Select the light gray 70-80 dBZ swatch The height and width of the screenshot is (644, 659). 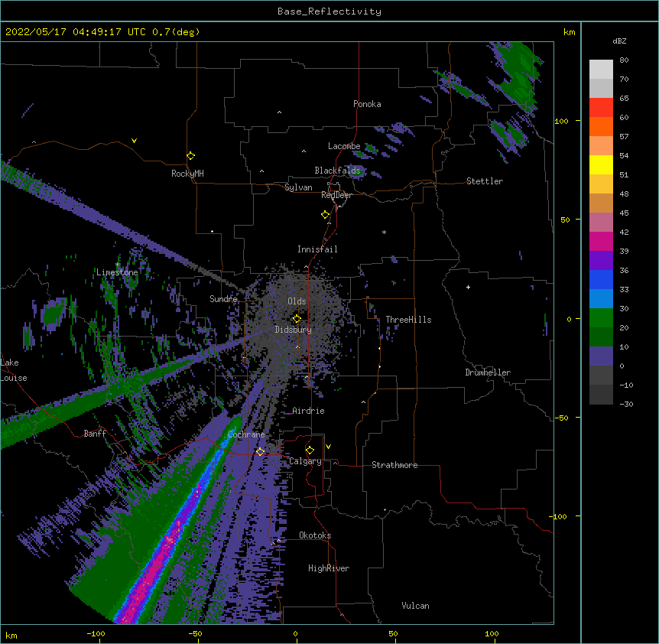click(601, 69)
